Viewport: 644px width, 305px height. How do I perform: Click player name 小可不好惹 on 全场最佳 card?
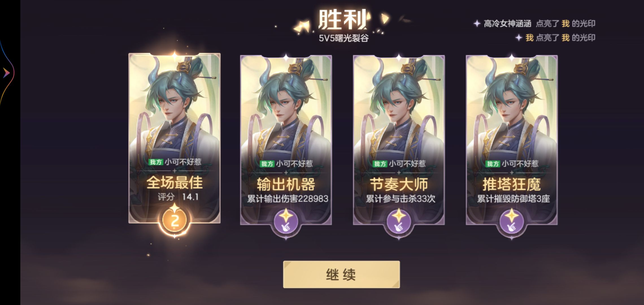coord(183,162)
